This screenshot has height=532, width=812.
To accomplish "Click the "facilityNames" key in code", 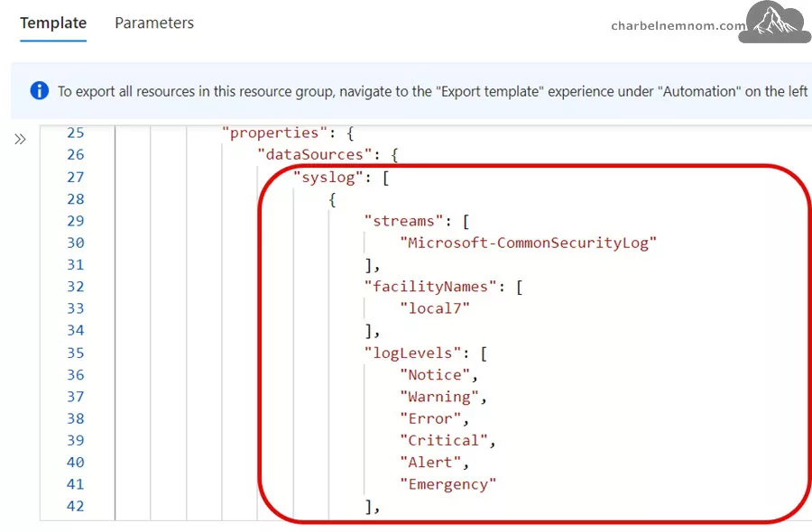I will tap(429, 288).
